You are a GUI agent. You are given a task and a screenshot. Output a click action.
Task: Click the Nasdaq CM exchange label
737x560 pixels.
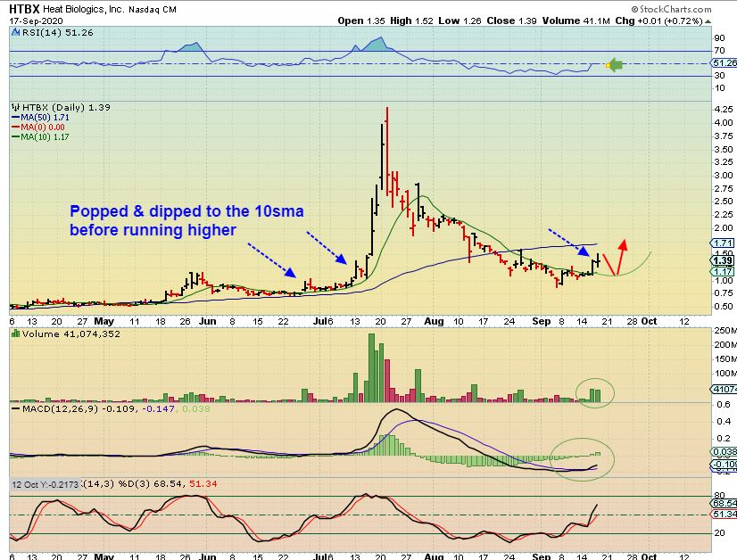pyautogui.click(x=152, y=10)
